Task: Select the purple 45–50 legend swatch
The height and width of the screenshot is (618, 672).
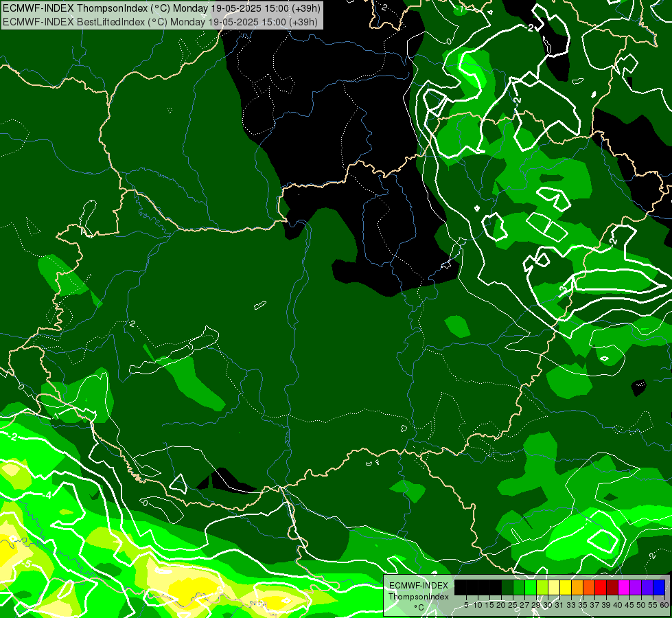Action: tap(636, 587)
